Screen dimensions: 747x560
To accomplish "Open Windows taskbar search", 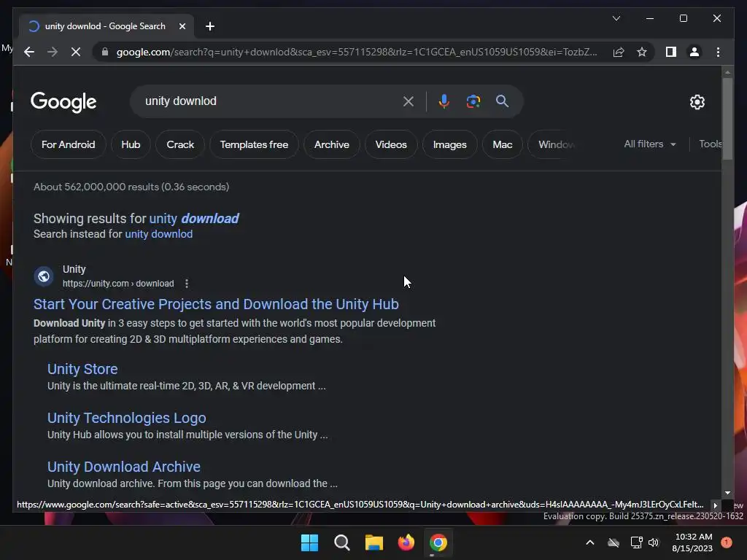I will (341, 542).
